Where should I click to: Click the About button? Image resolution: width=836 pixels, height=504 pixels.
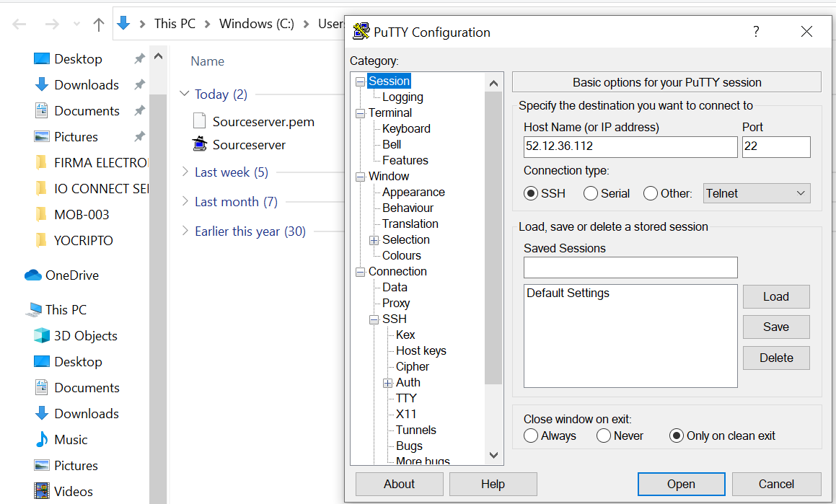point(399,484)
